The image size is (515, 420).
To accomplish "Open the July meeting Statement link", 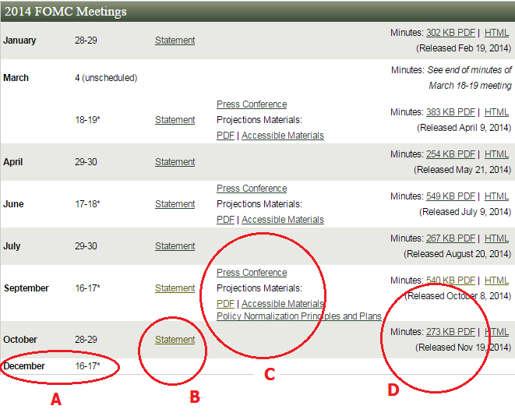I will [175, 246].
